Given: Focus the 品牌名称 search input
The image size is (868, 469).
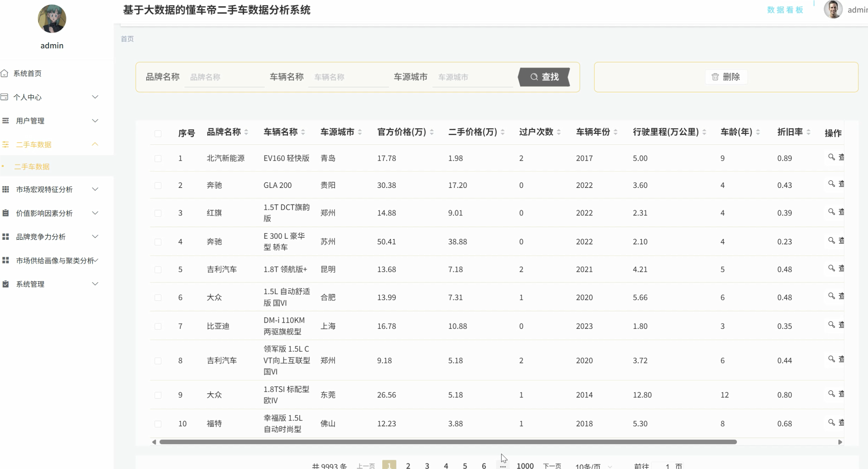Looking at the screenshot, I should tap(224, 77).
